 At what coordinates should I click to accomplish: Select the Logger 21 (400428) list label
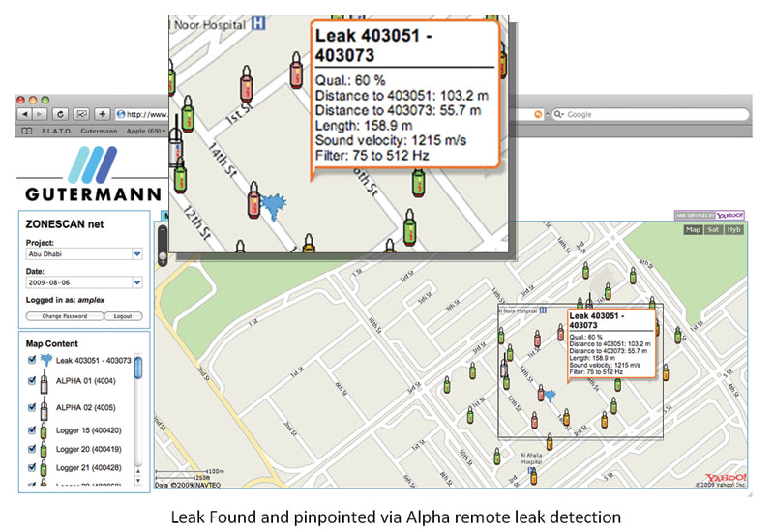[x=88, y=468]
